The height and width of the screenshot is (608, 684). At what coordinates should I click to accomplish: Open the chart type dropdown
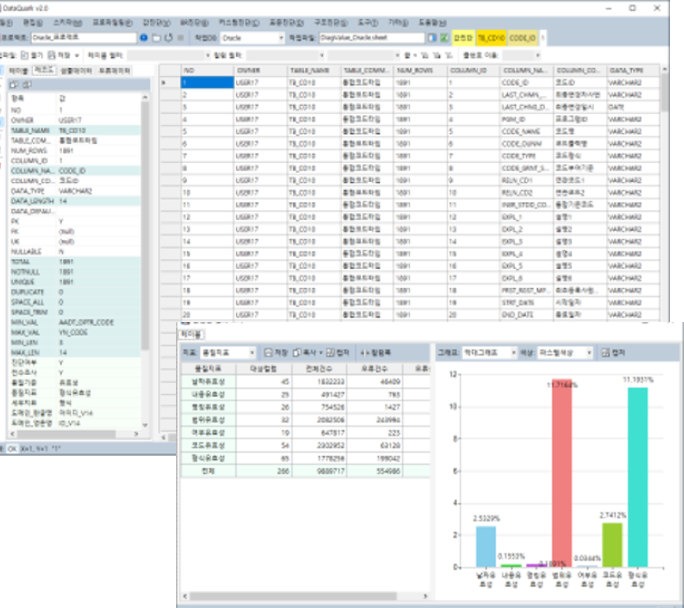pos(512,353)
